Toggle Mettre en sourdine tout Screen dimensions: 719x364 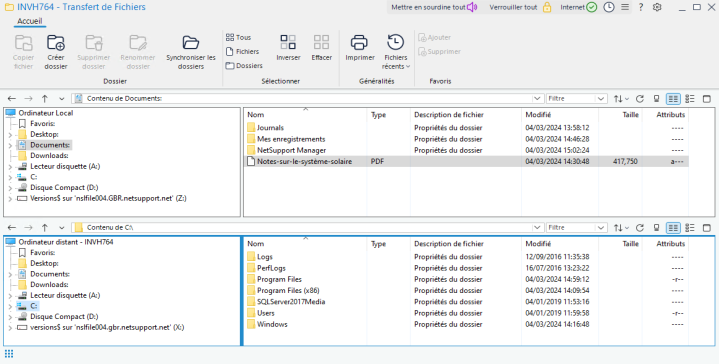[x=434, y=7]
